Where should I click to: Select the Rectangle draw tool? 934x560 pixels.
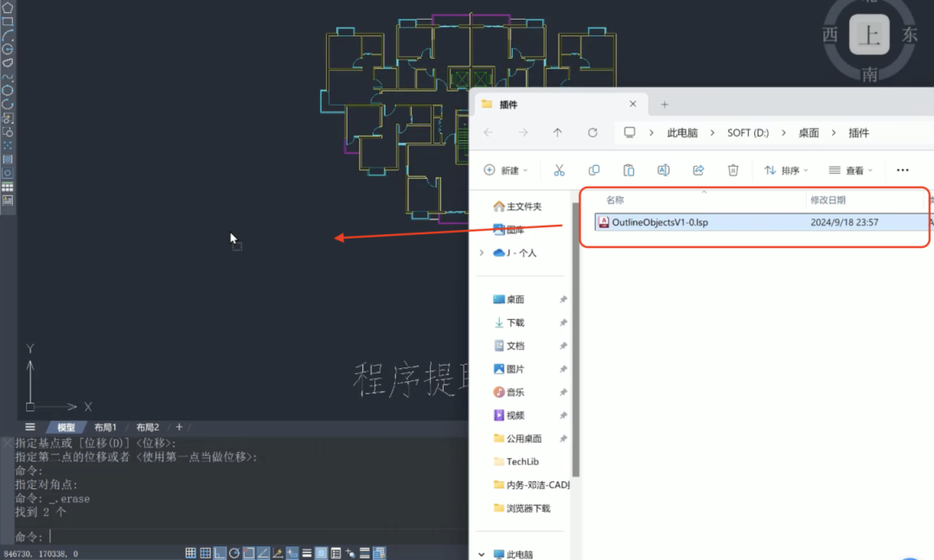(8, 22)
